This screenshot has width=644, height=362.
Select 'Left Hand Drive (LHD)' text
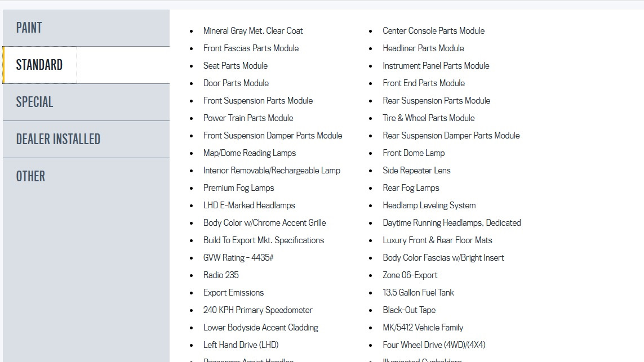(241, 345)
